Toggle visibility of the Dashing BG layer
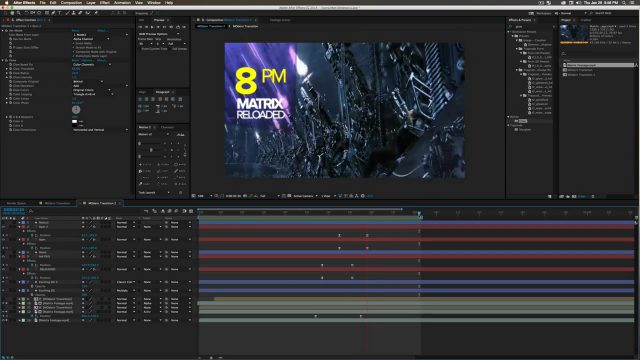Viewport: 640px width, 360px height. 4,291
